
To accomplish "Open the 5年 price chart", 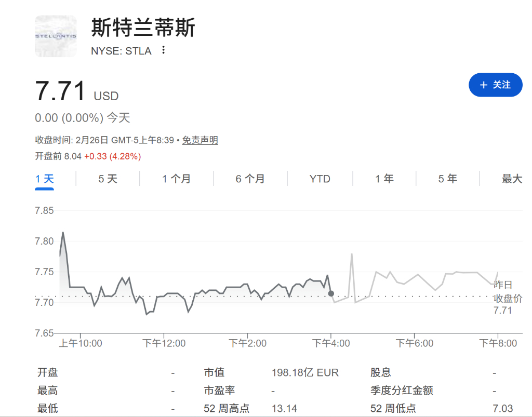I will [x=447, y=179].
